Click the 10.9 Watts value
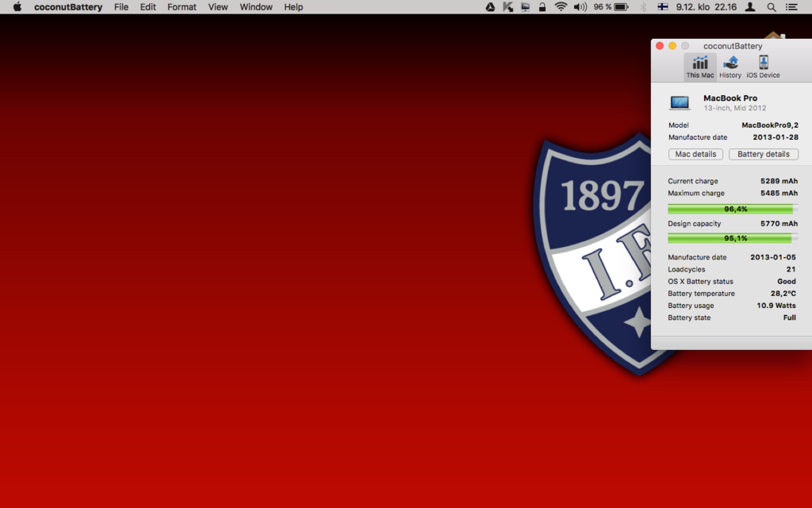 pos(776,306)
